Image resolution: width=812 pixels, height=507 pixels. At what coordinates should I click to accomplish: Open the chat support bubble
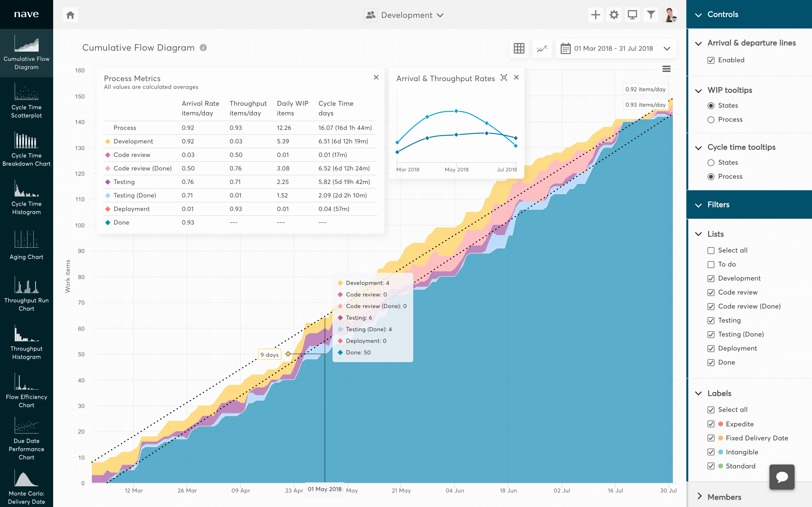coord(782,477)
